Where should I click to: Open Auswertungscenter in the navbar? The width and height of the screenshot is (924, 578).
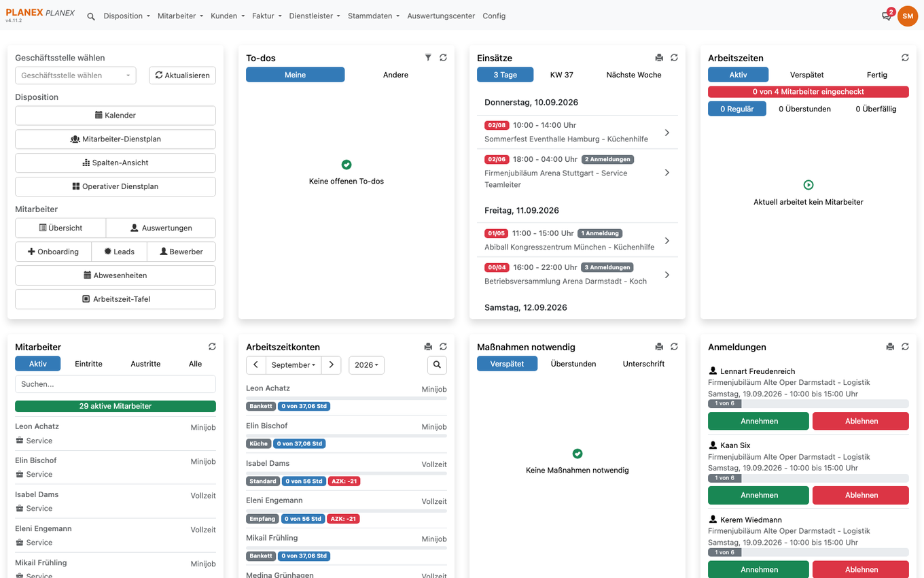(x=441, y=16)
